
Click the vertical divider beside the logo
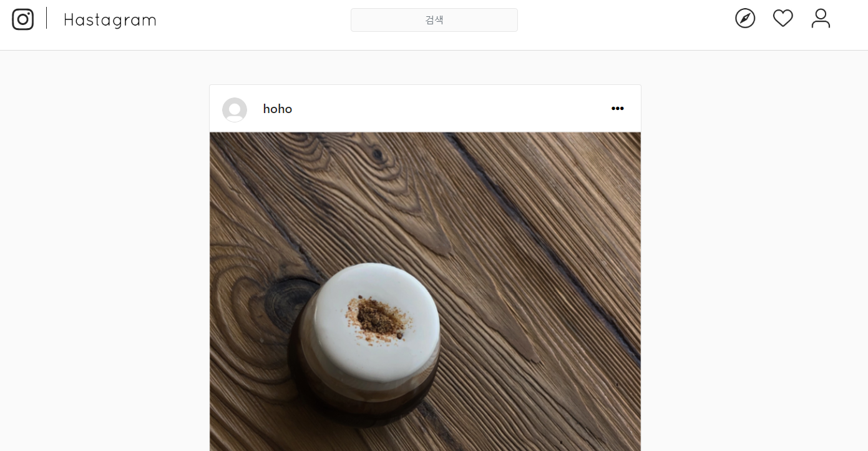pyautogui.click(x=47, y=18)
